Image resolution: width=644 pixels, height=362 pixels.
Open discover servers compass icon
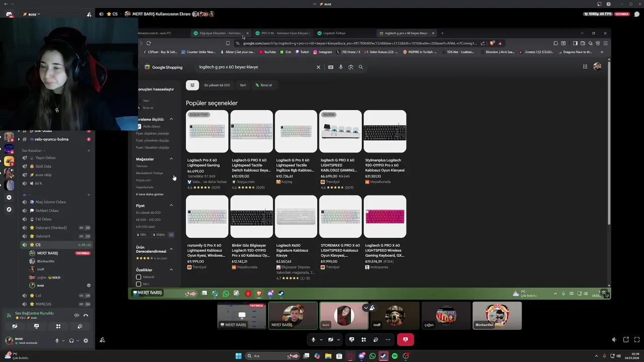tap(9, 209)
